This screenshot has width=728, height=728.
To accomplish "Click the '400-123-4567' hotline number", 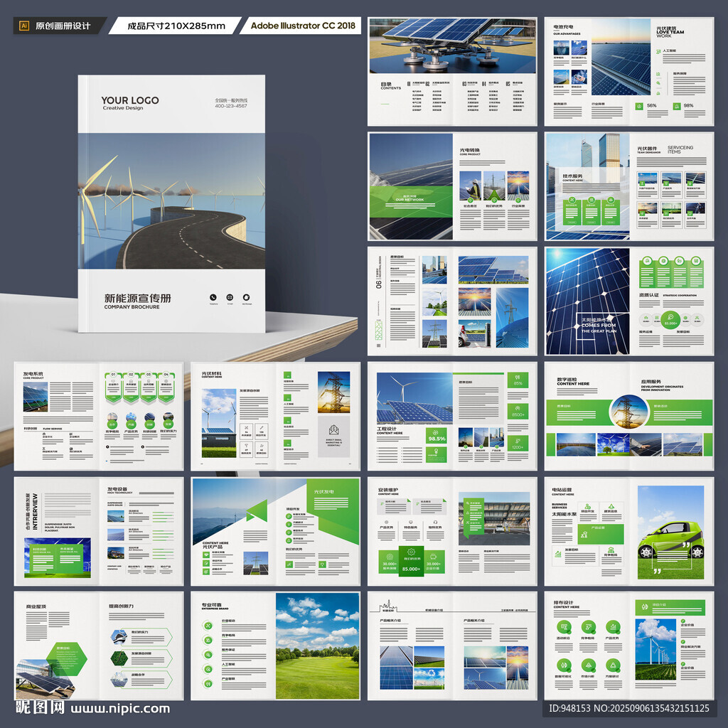I will pyautogui.click(x=231, y=106).
